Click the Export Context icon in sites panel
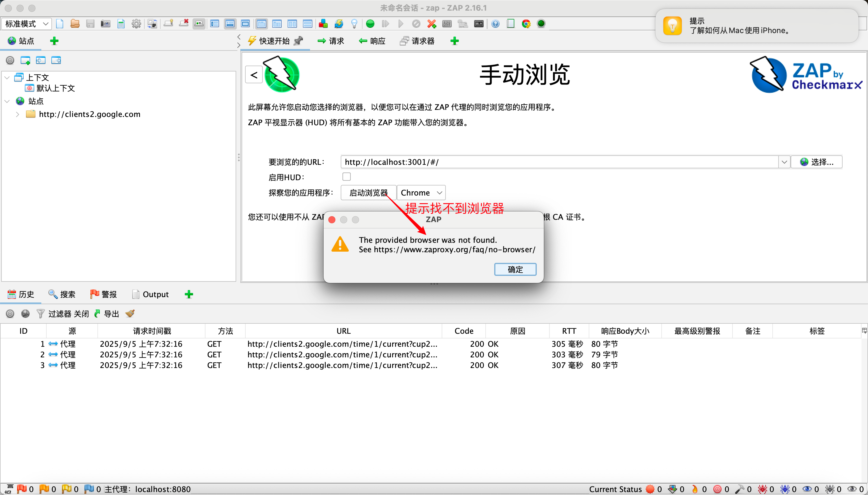The image size is (868, 495). click(x=56, y=61)
